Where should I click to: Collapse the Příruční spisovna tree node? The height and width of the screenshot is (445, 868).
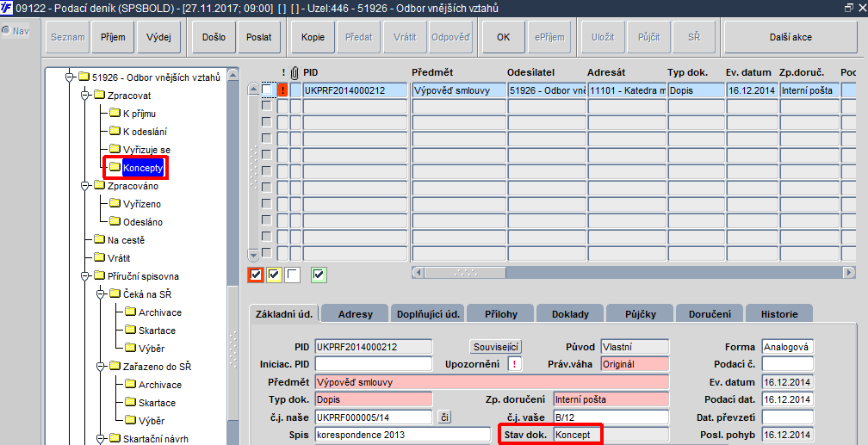[x=84, y=276]
